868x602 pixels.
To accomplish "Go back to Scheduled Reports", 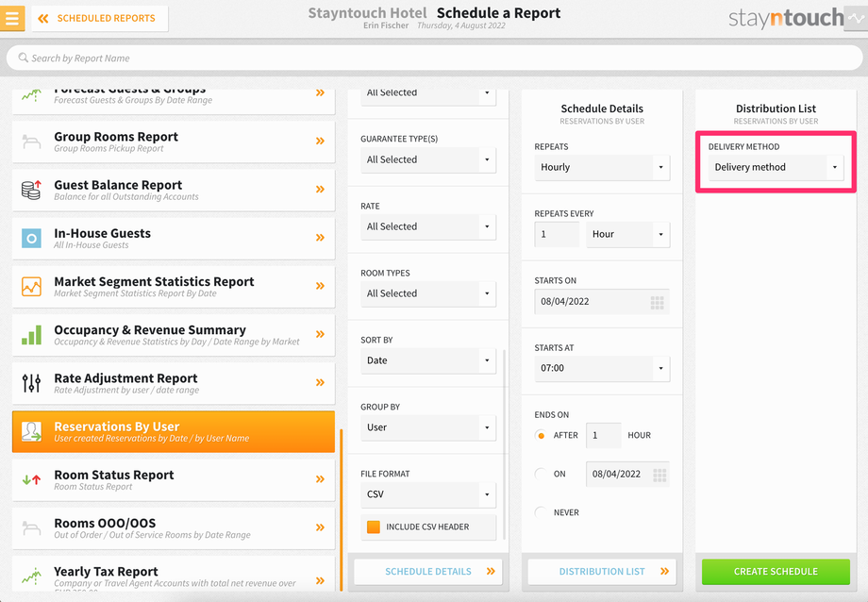I will 100,18.
